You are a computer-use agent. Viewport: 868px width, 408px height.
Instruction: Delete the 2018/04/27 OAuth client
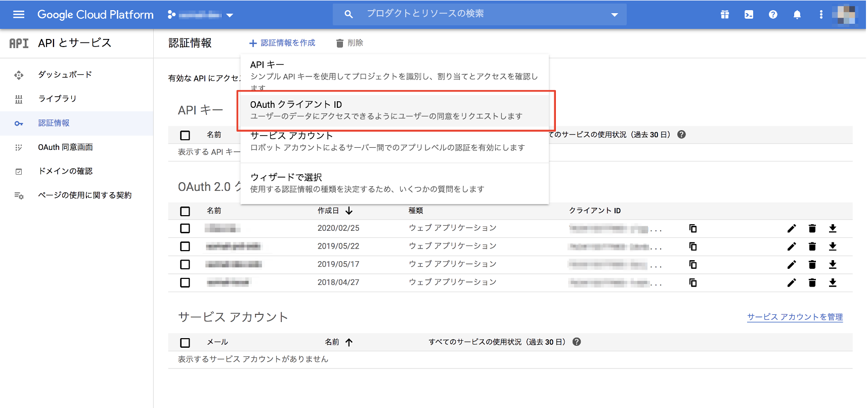[x=812, y=282]
